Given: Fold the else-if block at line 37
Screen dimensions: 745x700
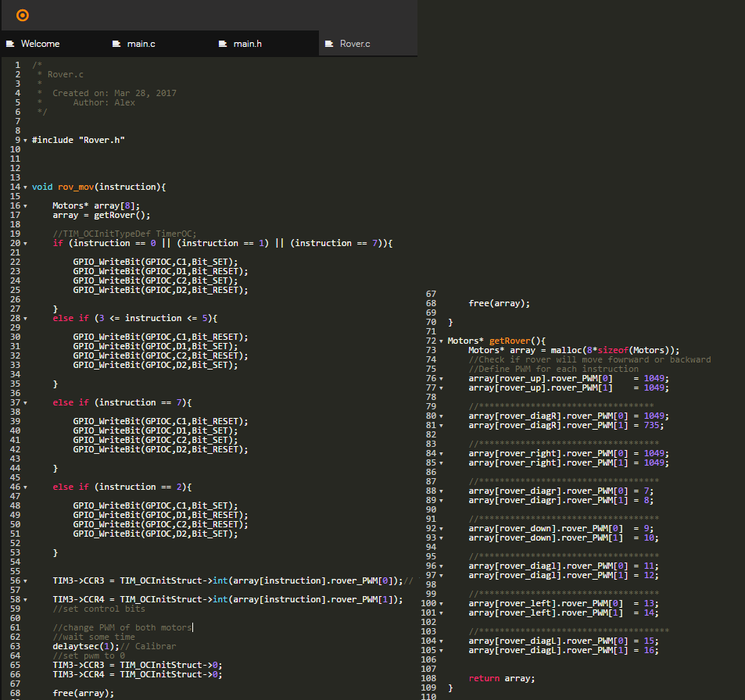Looking at the screenshot, I should click(x=25, y=403).
